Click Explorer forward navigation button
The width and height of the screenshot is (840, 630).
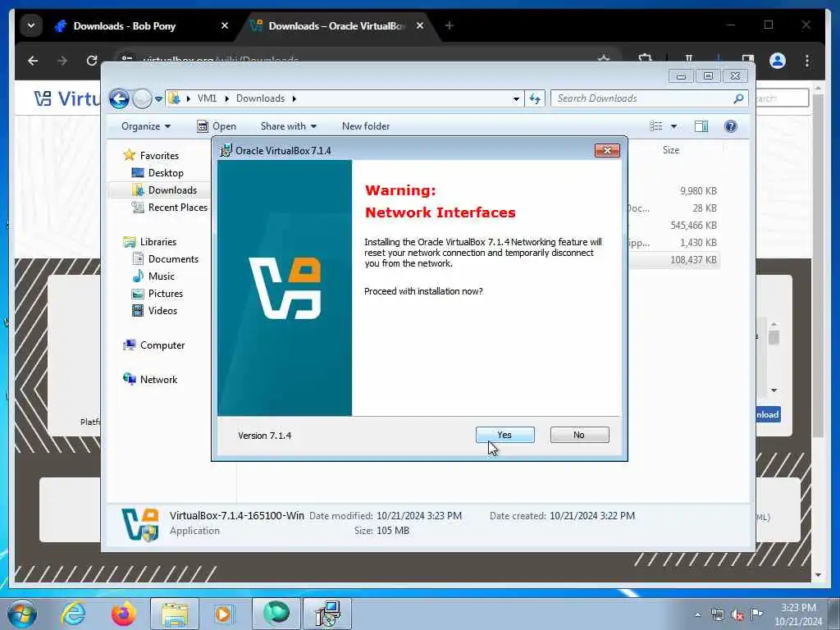(x=142, y=98)
